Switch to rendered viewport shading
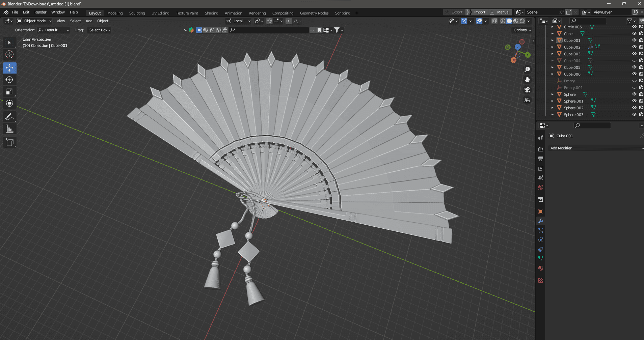The height and width of the screenshot is (340, 644). tap(522, 21)
